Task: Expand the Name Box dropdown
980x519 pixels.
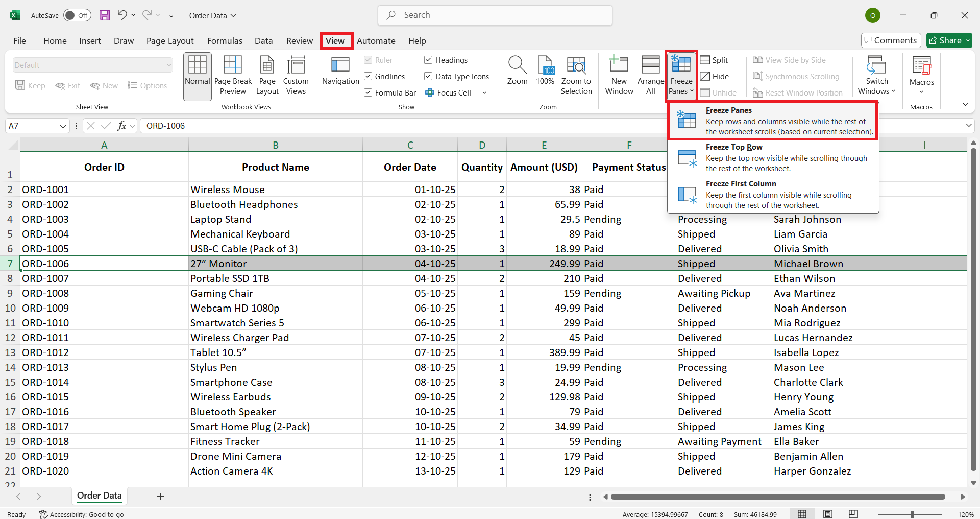Action: (63, 126)
